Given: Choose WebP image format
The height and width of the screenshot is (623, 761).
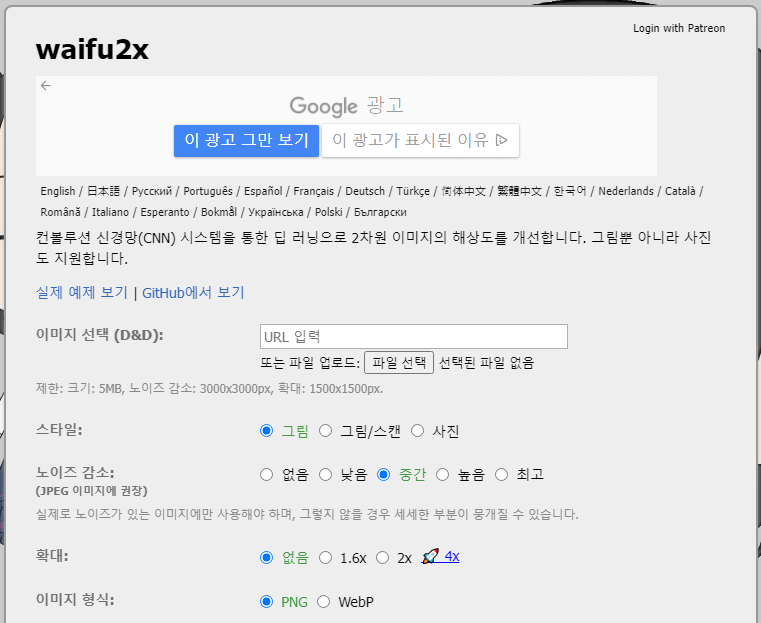Looking at the screenshot, I should point(323,602).
